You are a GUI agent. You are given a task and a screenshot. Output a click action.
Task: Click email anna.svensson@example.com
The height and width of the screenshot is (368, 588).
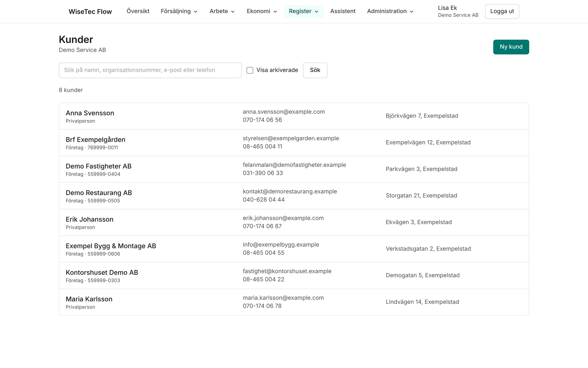284,112
